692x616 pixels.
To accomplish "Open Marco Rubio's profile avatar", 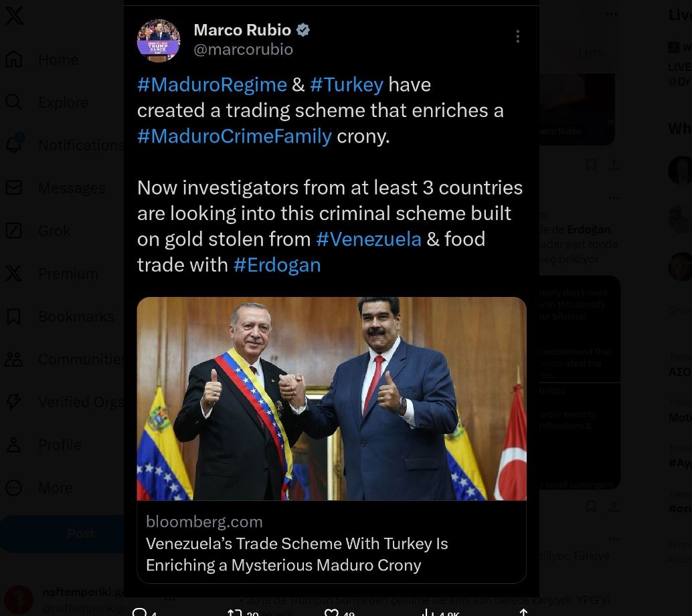I will click(159, 40).
